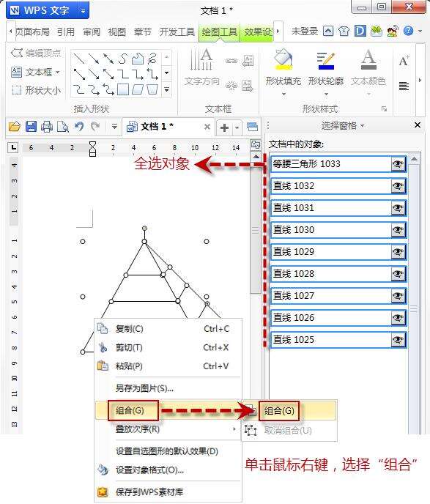Click the Redo arrow icon
The image size is (430, 504).
pyautogui.click(x=94, y=126)
